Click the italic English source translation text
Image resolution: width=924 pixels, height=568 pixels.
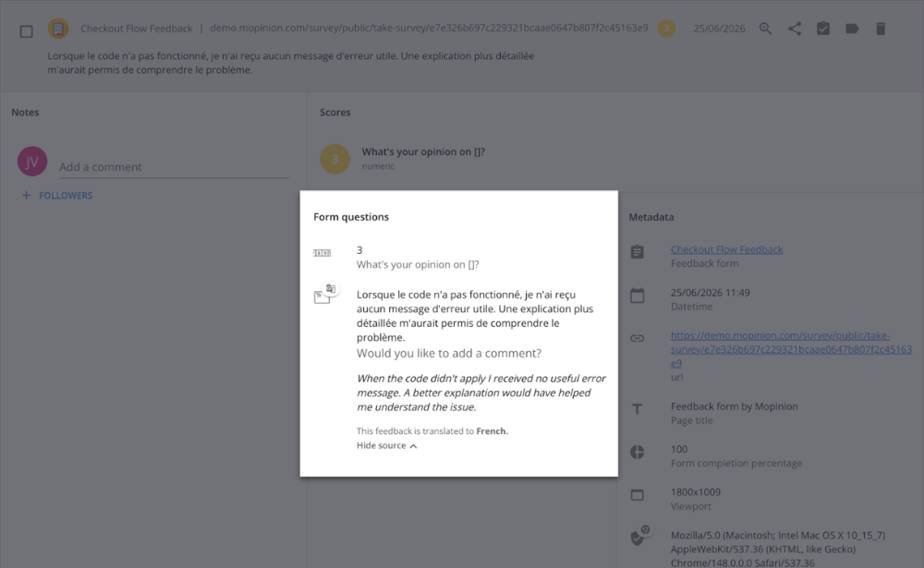(x=480, y=393)
